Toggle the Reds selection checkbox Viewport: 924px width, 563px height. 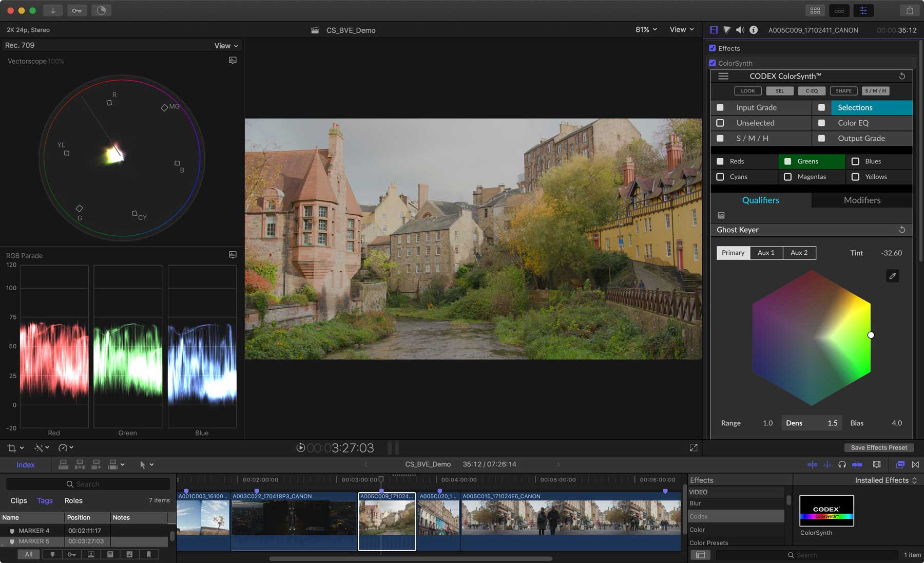click(x=720, y=161)
